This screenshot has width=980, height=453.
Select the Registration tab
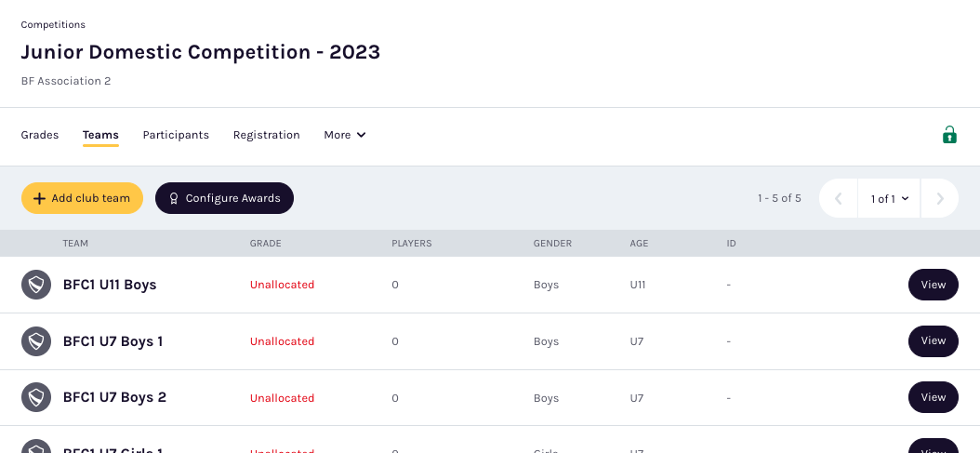[266, 135]
